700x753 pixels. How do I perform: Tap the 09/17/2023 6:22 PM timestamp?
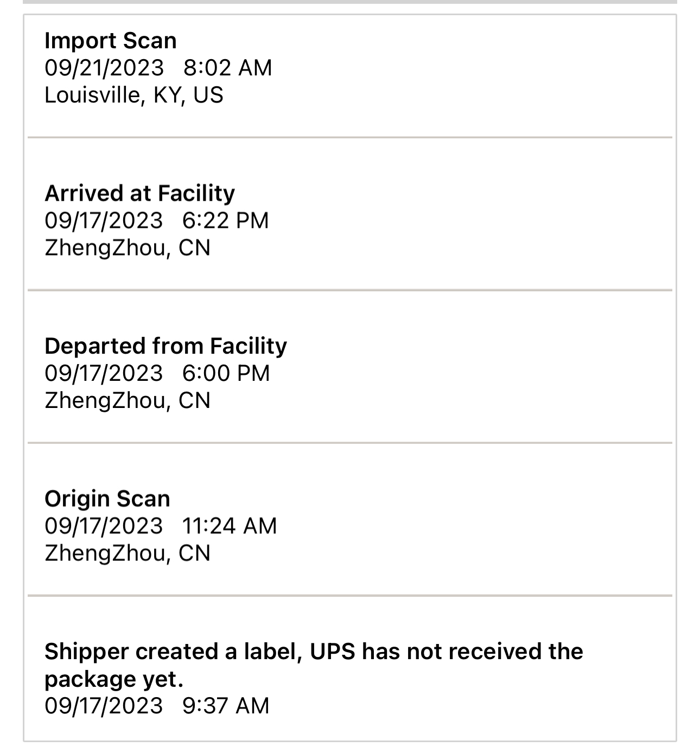156,220
